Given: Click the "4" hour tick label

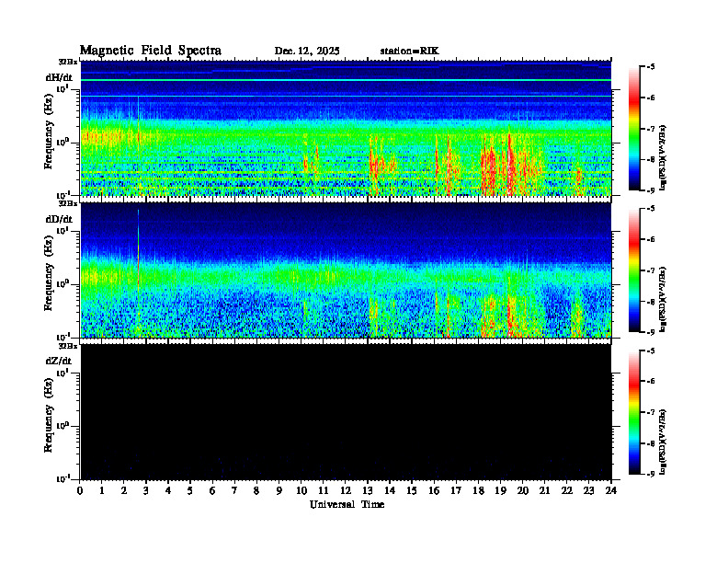Looking at the screenshot, I should pos(168,491).
